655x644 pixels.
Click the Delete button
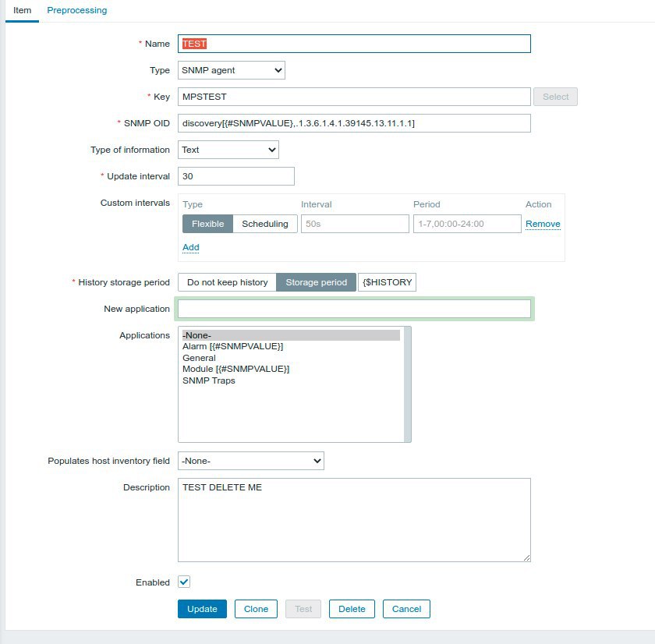[352, 609]
